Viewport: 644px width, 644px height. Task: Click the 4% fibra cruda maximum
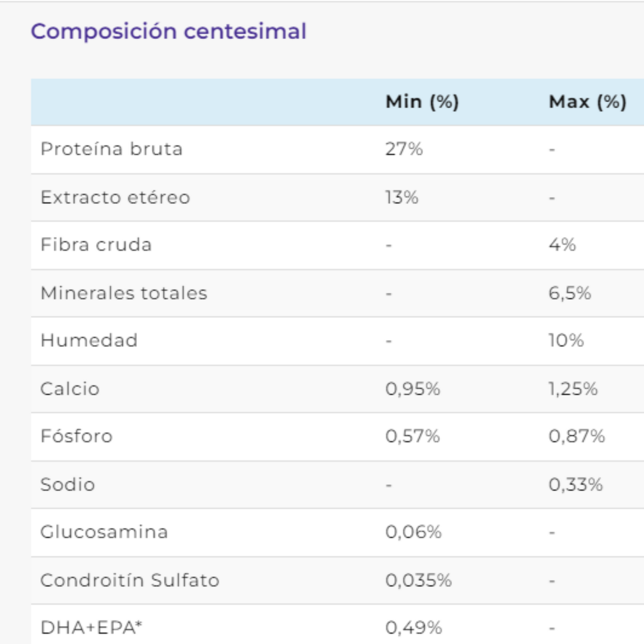[562, 245]
